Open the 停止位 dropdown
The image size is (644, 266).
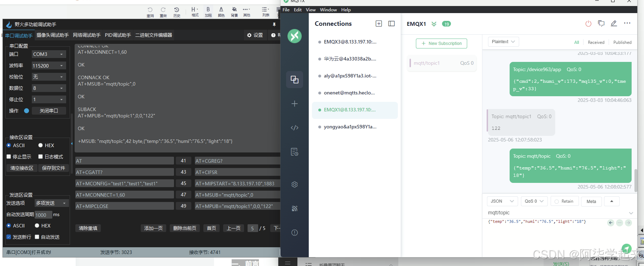[x=49, y=99]
